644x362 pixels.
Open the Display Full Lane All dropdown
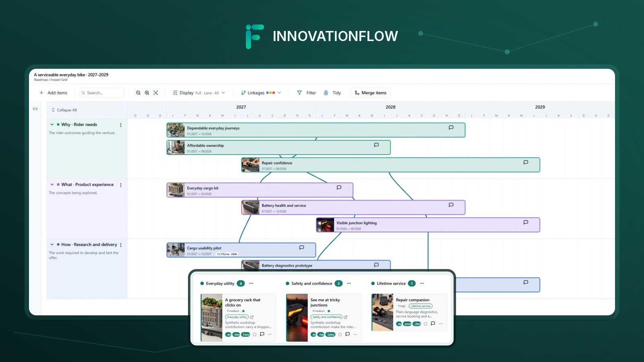coord(199,93)
